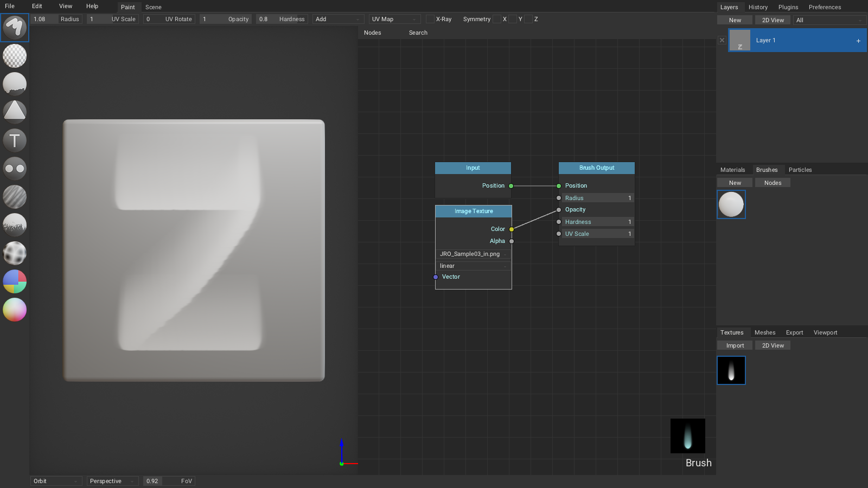Image resolution: width=868 pixels, height=488 pixels.
Task: Open the Orbit camera controls dropdown
Action: pos(56,481)
